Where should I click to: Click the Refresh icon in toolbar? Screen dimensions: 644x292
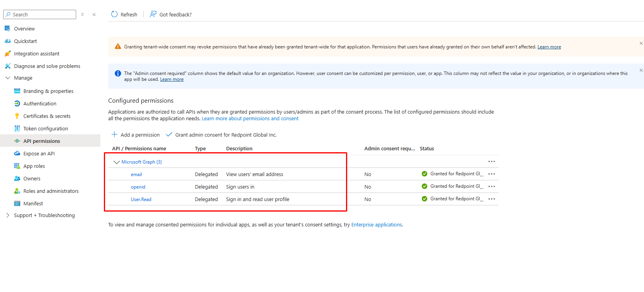(114, 14)
